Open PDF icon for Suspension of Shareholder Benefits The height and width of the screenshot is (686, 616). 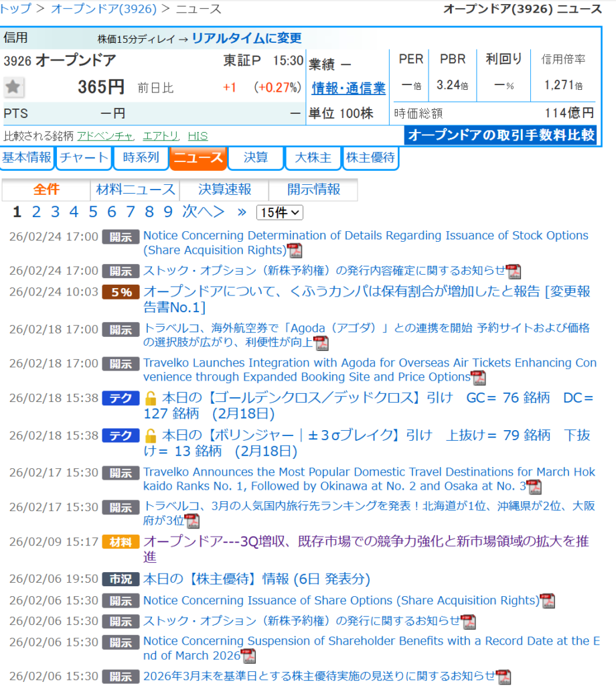(248, 657)
